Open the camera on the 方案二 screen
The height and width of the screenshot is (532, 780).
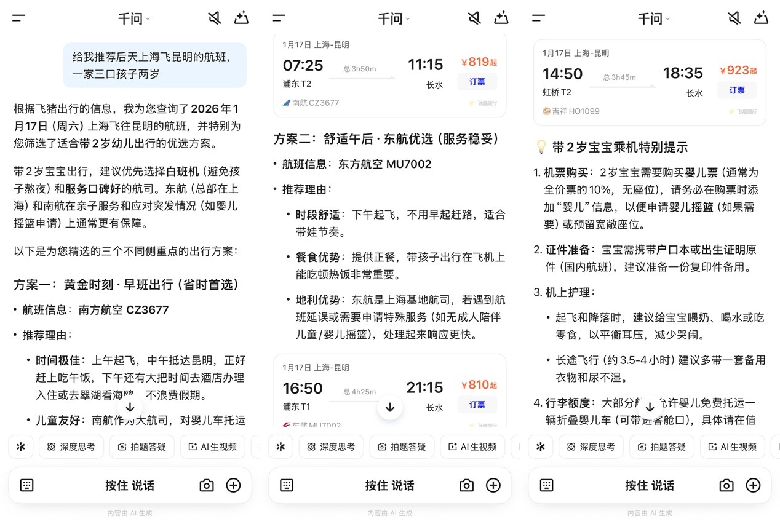click(x=466, y=485)
